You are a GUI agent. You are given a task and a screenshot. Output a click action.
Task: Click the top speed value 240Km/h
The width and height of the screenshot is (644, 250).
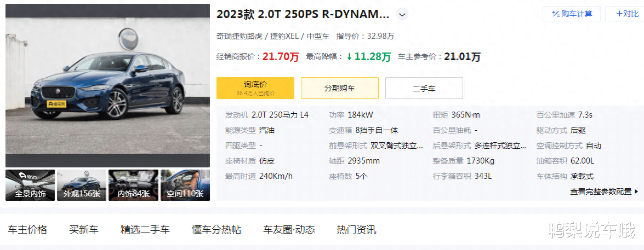pyautogui.click(x=276, y=176)
